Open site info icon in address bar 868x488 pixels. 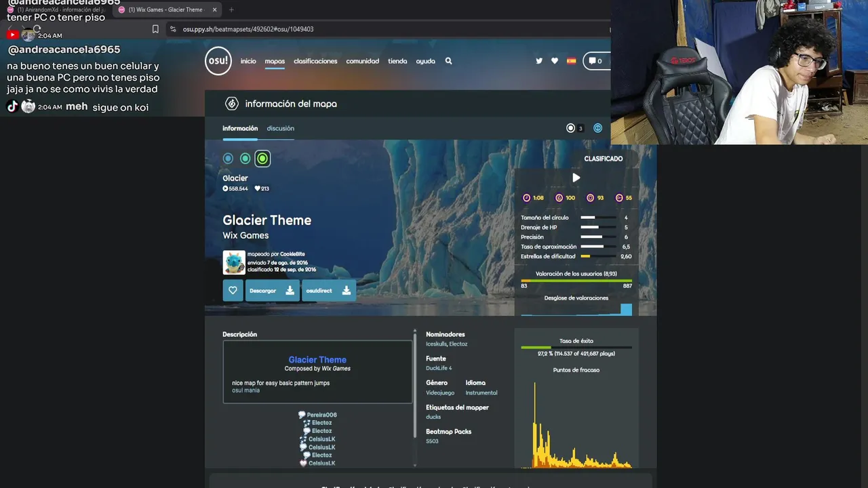173,29
